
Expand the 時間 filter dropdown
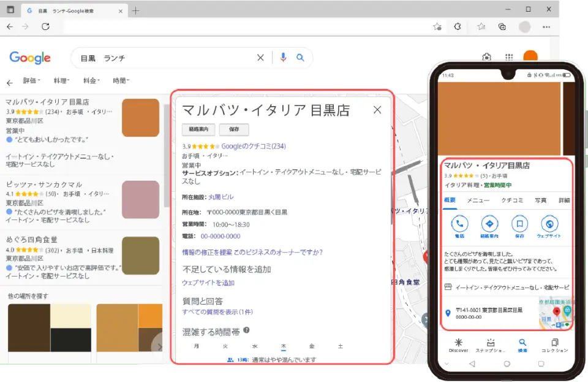pyautogui.click(x=121, y=81)
